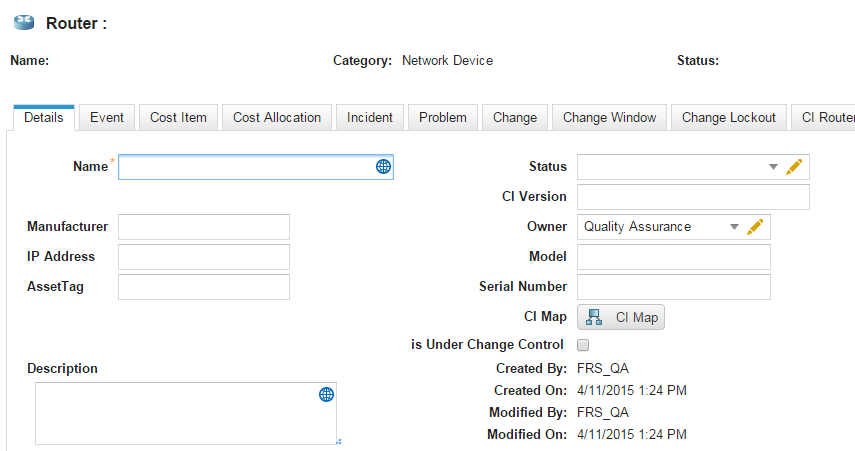The width and height of the screenshot is (855, 451).
Task: Click the globe icon in Name field
Action: point(383,167)
